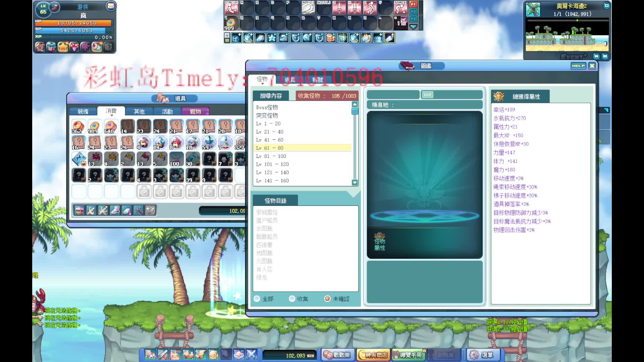This screenshot has width=644, height=362.
Task: Click the lightning card item in the inventory
Action: (x=79, y=159)
